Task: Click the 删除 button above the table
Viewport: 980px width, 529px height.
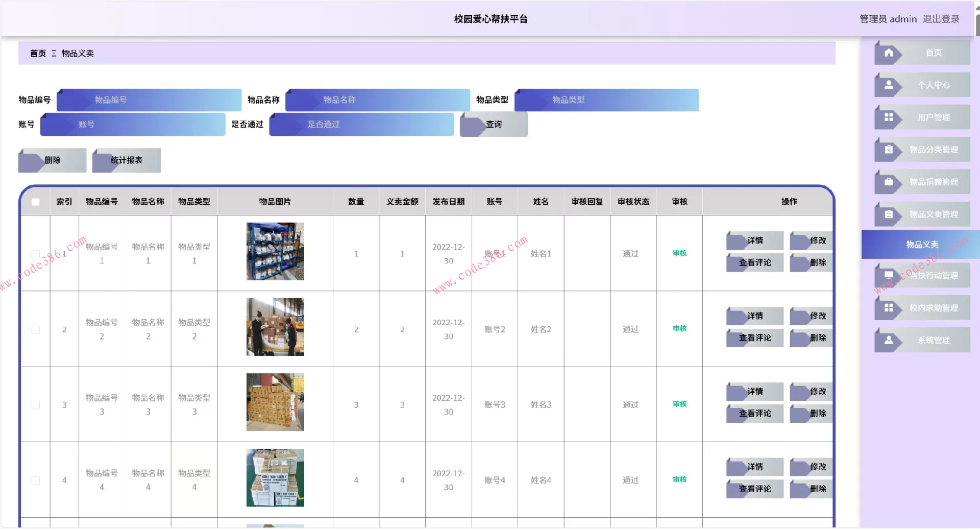Action: click(x=52, y=160)
